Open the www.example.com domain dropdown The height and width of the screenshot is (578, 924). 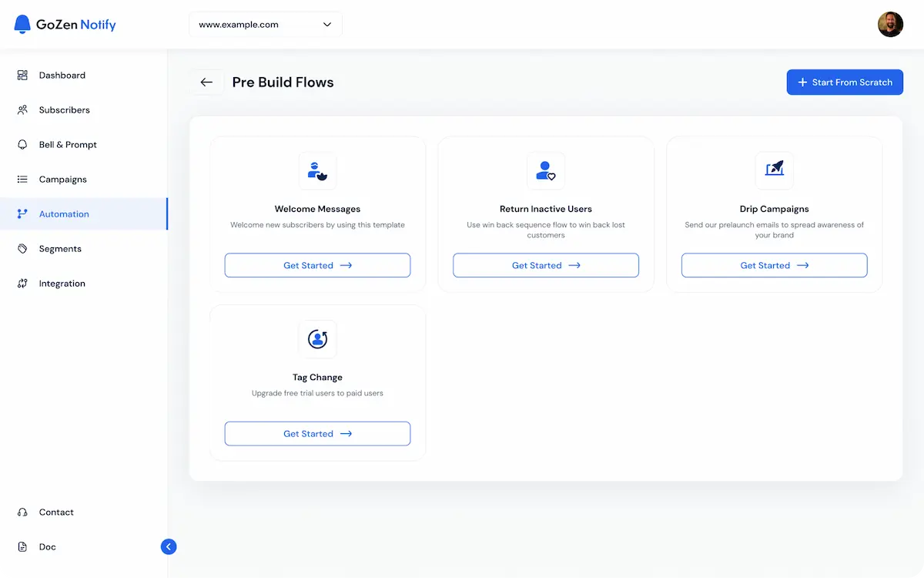[x=265, y=24]
